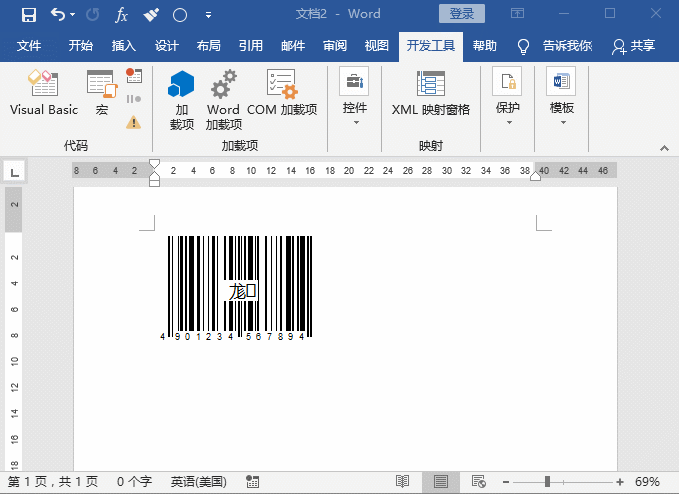Open the 文件 menu
This screenshot has height=494, width=679.
tap(29, 45)
